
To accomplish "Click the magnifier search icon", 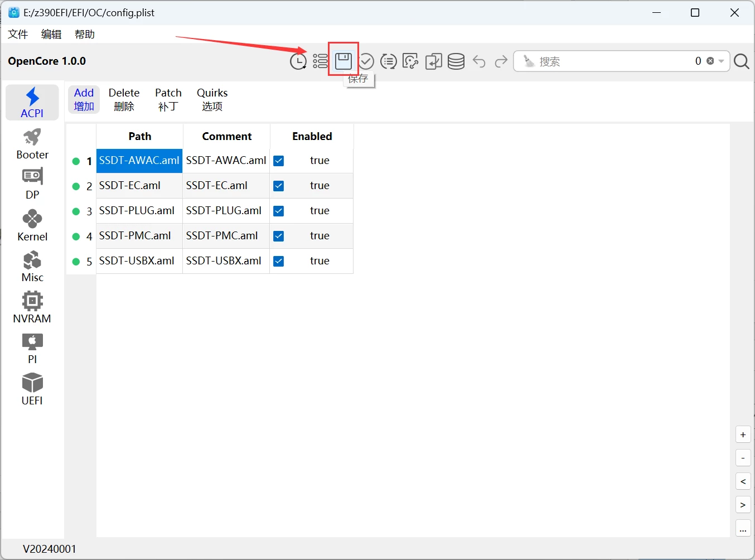I will [741, 61].
